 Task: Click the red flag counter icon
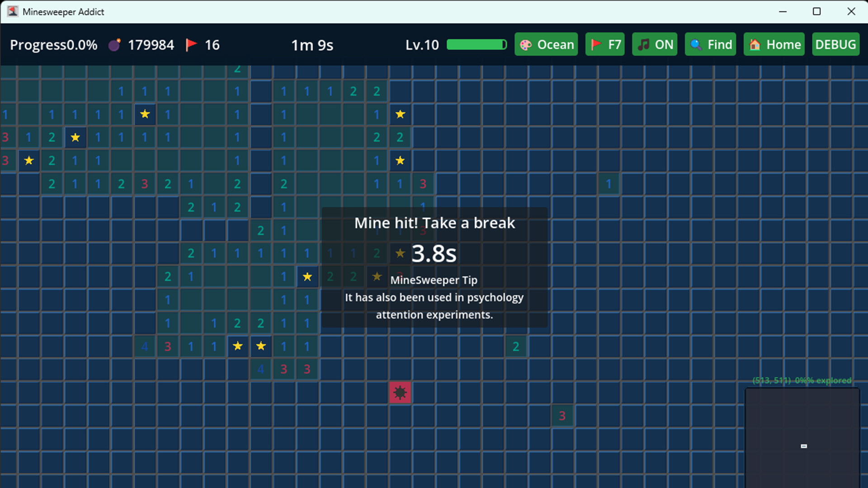point(191,45)
